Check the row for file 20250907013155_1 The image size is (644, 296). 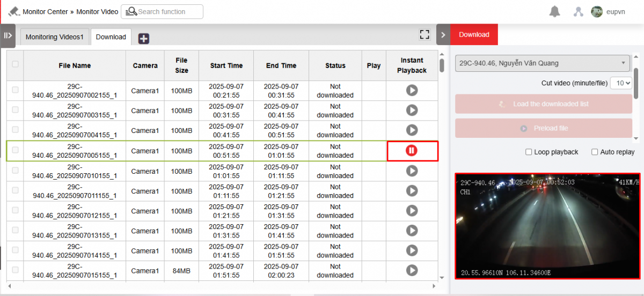pos(15,230)
